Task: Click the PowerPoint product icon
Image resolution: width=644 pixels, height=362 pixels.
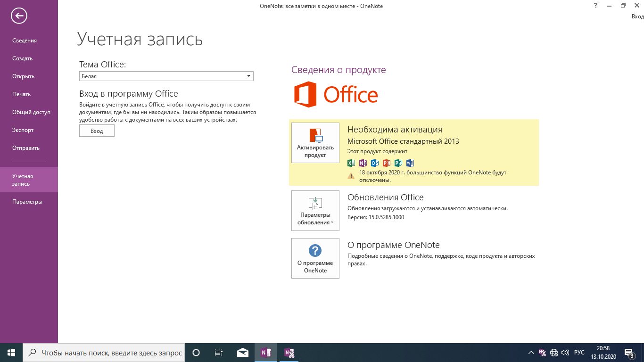Action: pyautogui.click(x=387, y=163)
